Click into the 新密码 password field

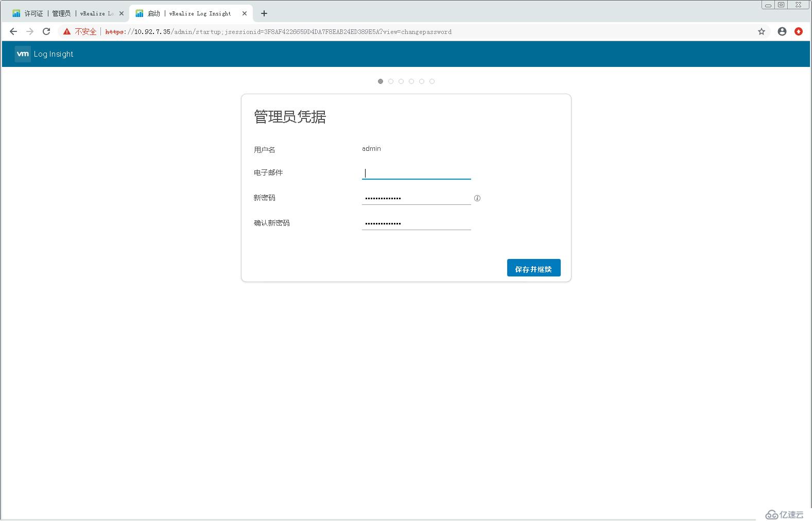pos(416,198)
